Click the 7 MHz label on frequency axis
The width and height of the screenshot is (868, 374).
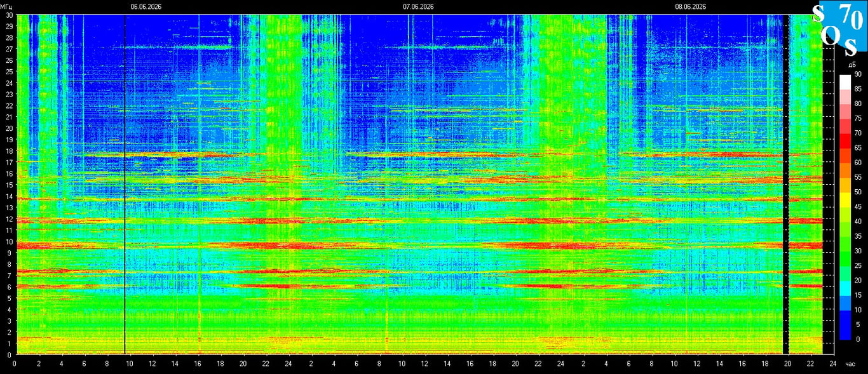pos(10,276)
